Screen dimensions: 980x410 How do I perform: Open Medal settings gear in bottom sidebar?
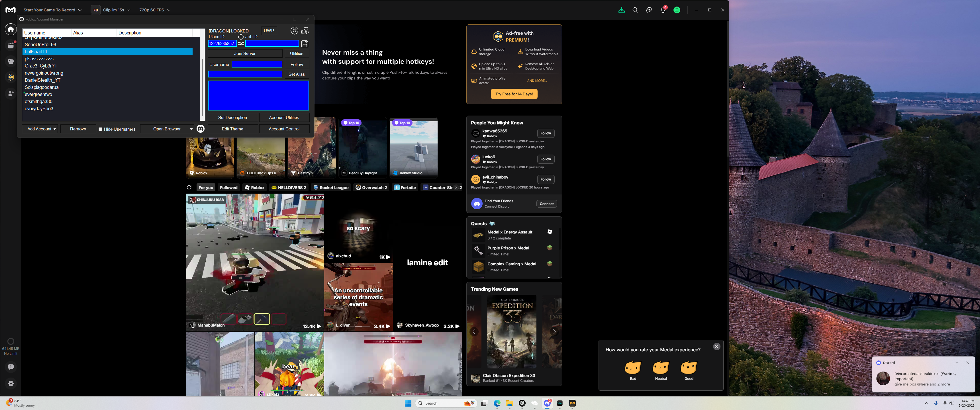click(x=11, y=384)
